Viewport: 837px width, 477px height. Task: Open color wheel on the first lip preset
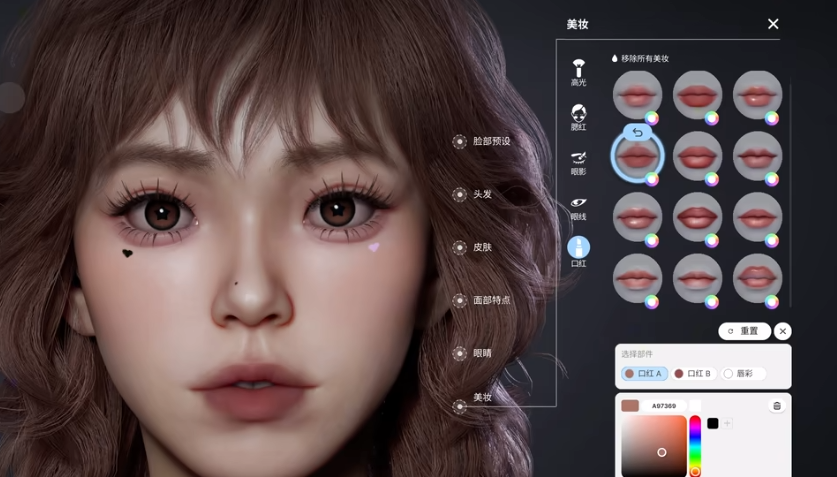[652, 118]
